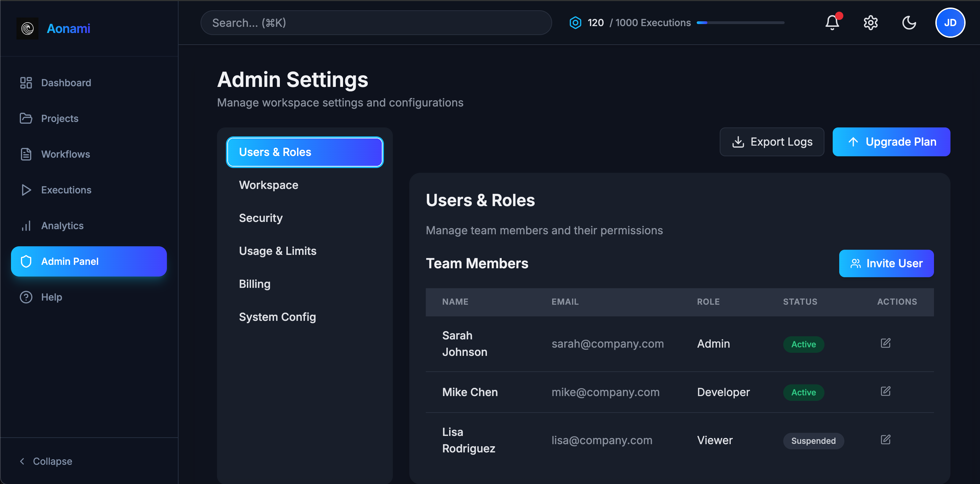Open the Help page

(89, 297)
